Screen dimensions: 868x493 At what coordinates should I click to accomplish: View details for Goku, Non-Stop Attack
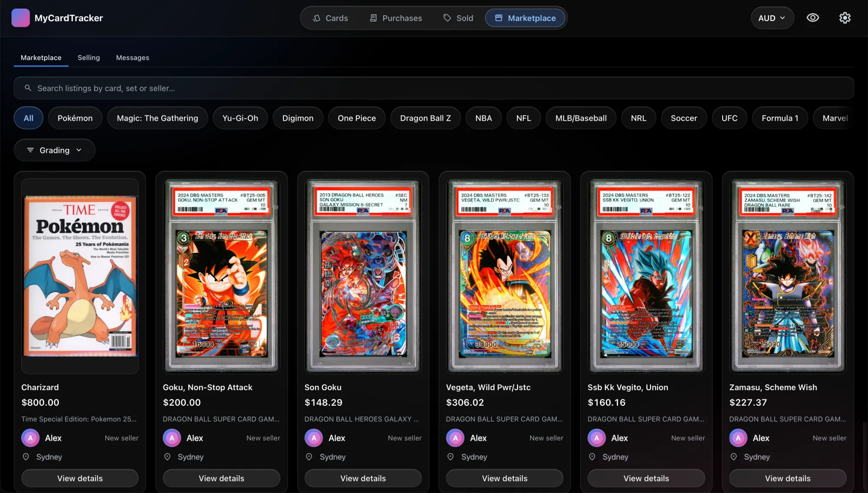tap(221, 478)
